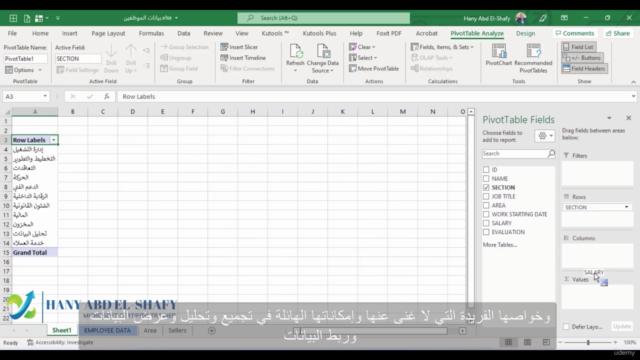Check the SALARY field checkbox
This screenshot has width=640, height=360.
(x=486, y=223)
